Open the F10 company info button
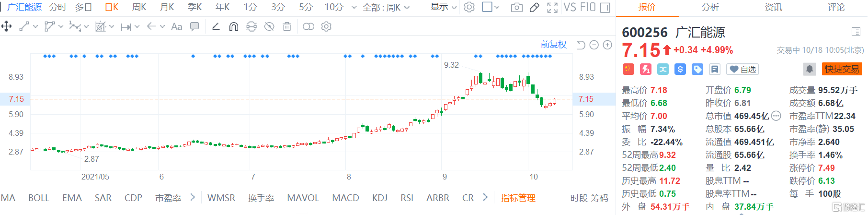Image resolution: width=868 pixels, height=215 pixels. point(587,7)
